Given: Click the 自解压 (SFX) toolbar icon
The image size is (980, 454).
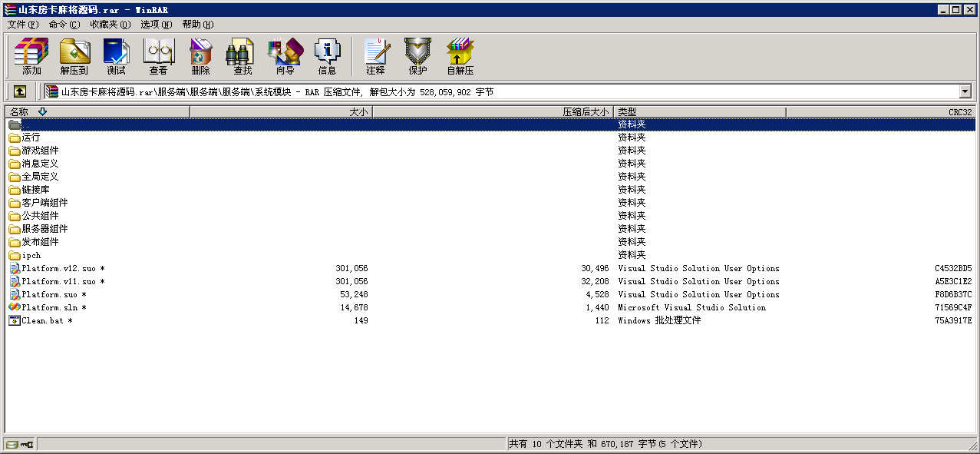Looking at the screenshot, I should pos(460,56).
